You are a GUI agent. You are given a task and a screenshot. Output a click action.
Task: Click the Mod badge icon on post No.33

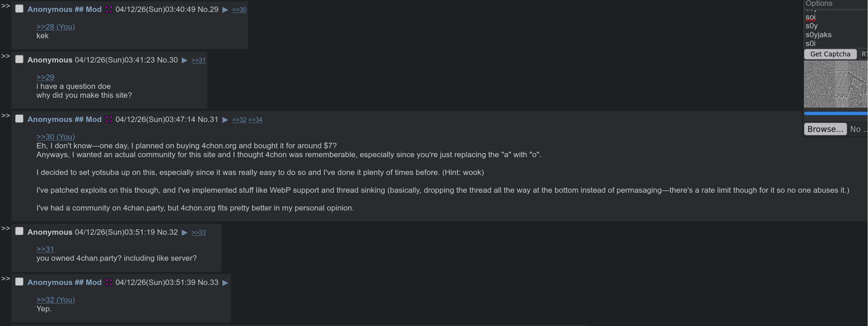[108, 282]
